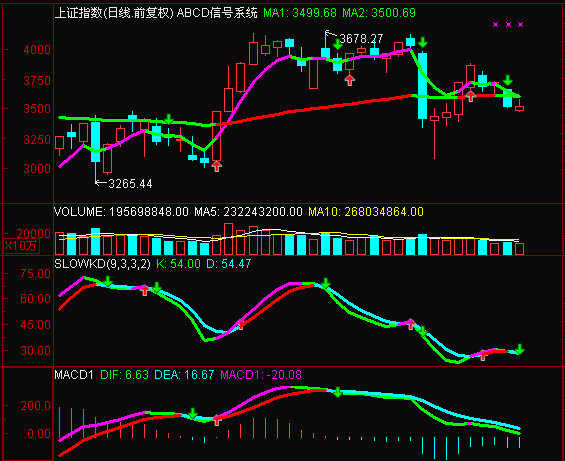Click the X10万 unit box
This screenshot has height=461, width=565.
[21, 246]
